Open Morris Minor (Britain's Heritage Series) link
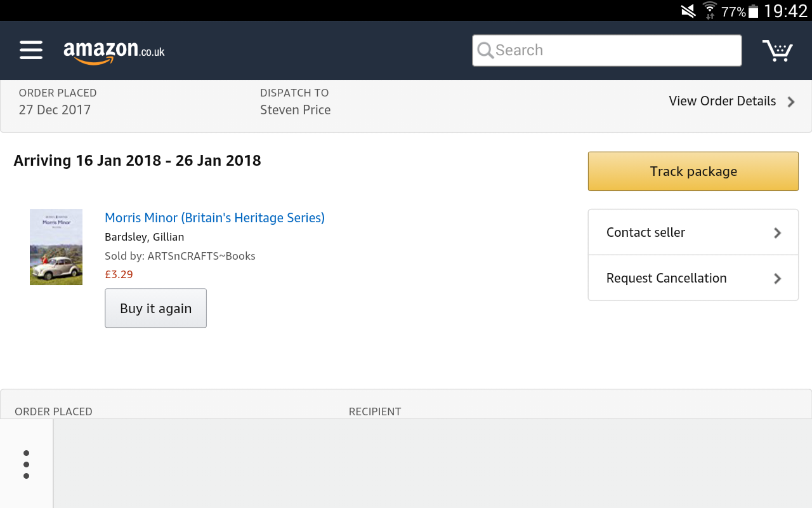 [x=214, y=218]
